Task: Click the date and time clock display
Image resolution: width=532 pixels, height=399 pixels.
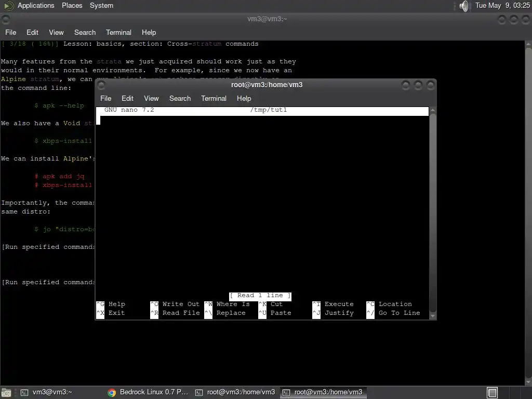Action: [x=502, y=5]
